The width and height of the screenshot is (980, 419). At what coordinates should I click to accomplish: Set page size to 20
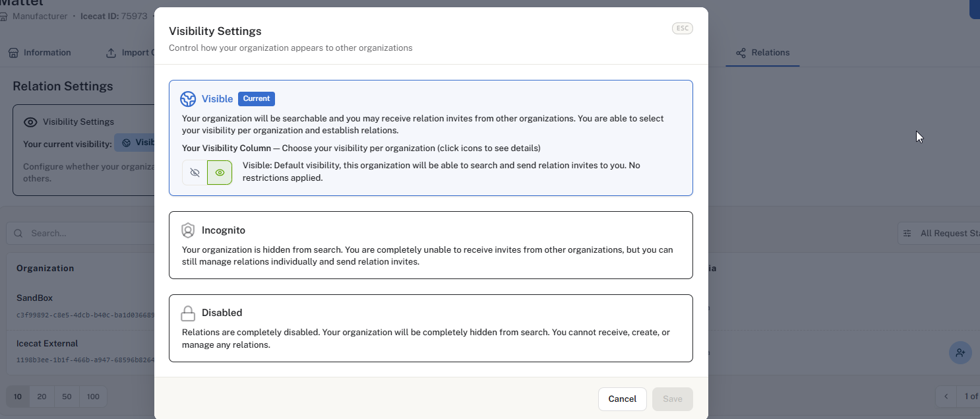42,397
